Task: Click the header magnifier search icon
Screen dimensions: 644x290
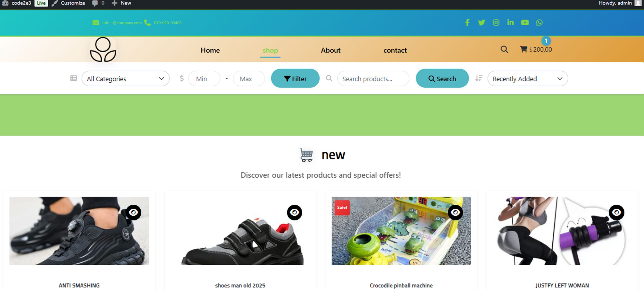Action: (x=504, y=49)
